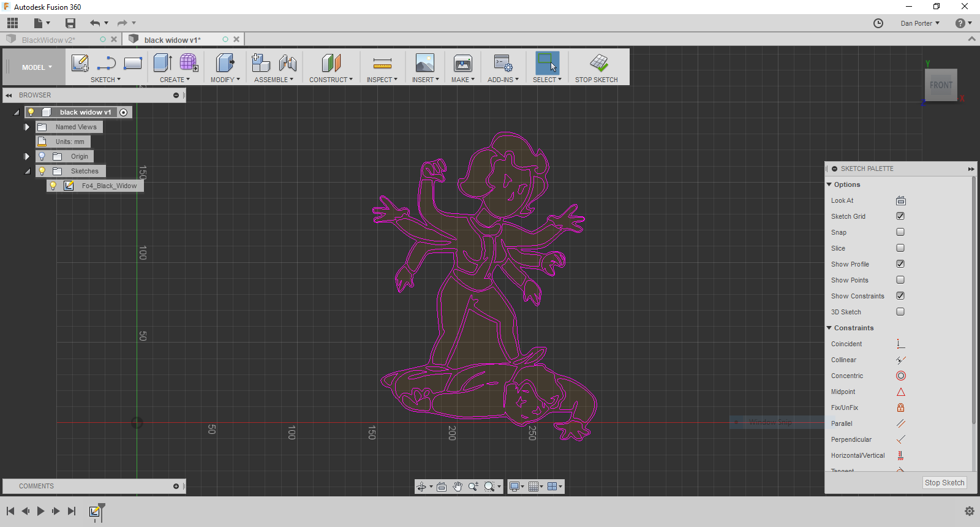Collapse the Constraints section
This screenshot has width=980, height=527.
[829, 328]
